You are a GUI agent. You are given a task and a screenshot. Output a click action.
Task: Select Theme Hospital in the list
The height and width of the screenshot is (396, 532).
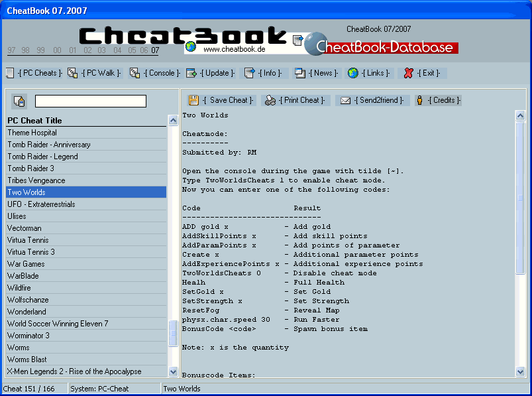(x=87, y=133)
